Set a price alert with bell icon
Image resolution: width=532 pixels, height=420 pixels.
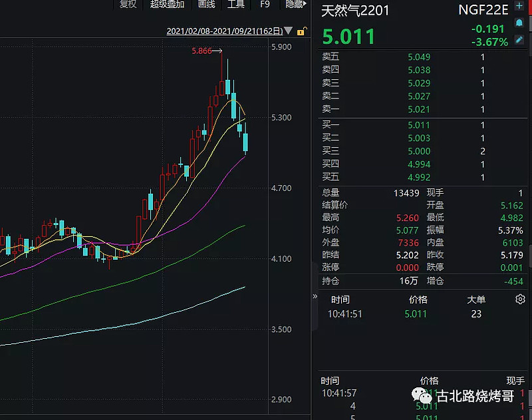coord(519,23)
